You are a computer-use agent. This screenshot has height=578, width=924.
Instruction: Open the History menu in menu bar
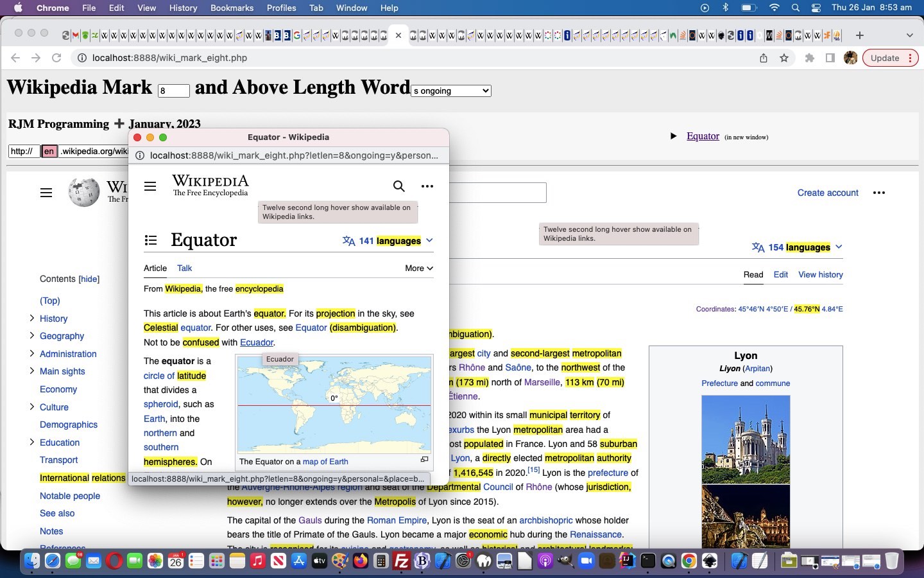[x=183, y=8]
